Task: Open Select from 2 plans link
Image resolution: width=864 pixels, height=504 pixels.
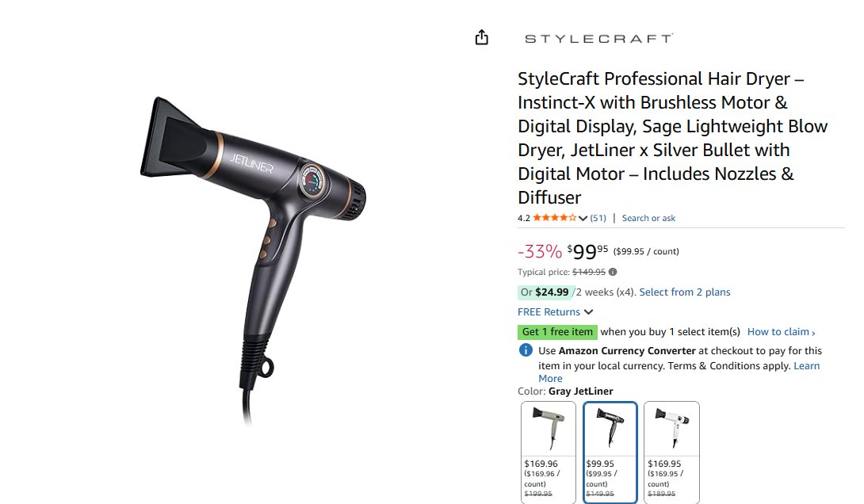Action: click(684, 292)
